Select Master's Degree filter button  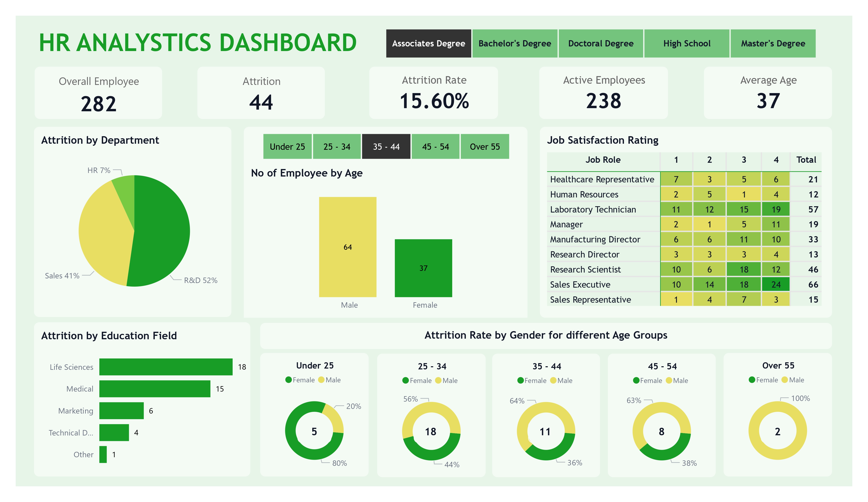coord(773,44)
